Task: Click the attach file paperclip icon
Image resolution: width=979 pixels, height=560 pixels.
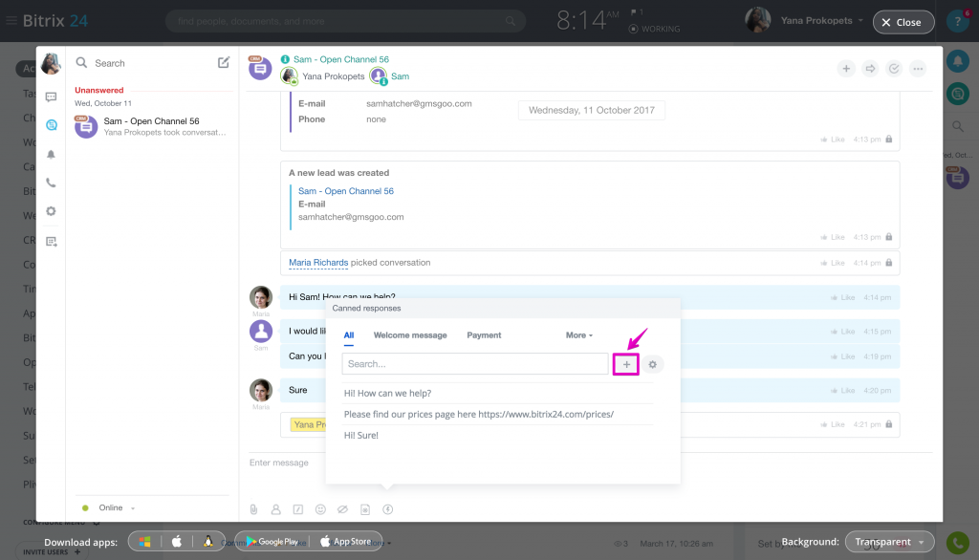Action: point(253,509)
